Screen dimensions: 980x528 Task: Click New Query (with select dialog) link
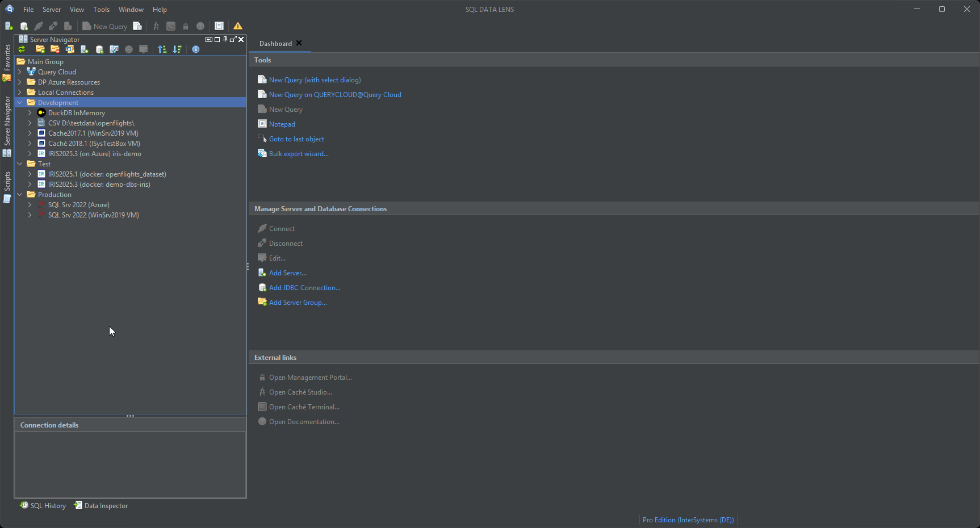[315, 80]
